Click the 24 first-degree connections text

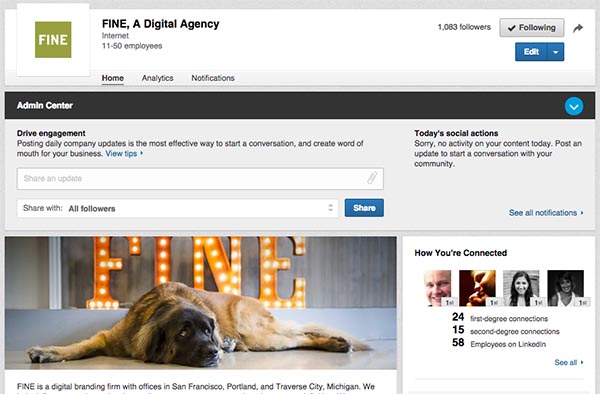(x=500, y=318)
